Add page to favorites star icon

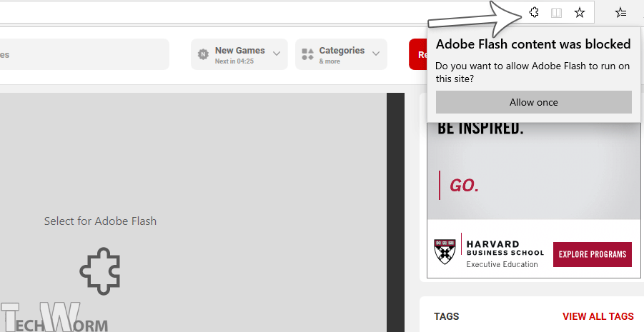[x=579, y=13]
